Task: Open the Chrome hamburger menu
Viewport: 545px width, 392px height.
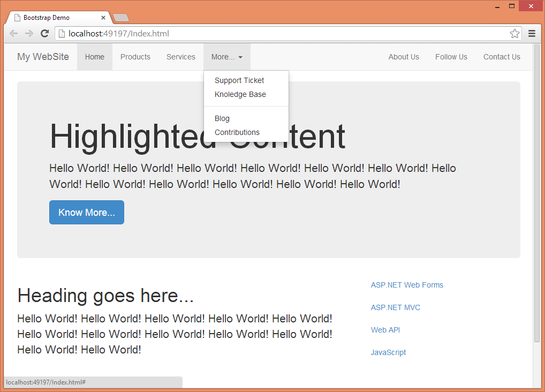Action: [x=532, y=34]
